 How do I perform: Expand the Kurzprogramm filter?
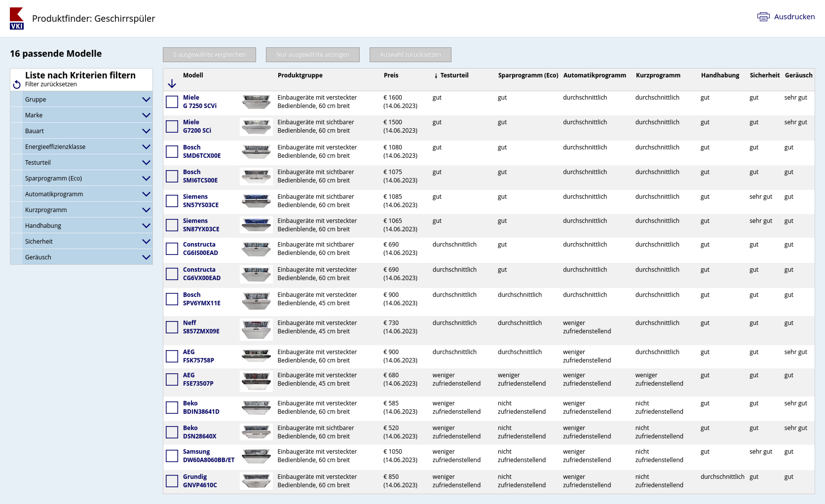coord(81,210)
